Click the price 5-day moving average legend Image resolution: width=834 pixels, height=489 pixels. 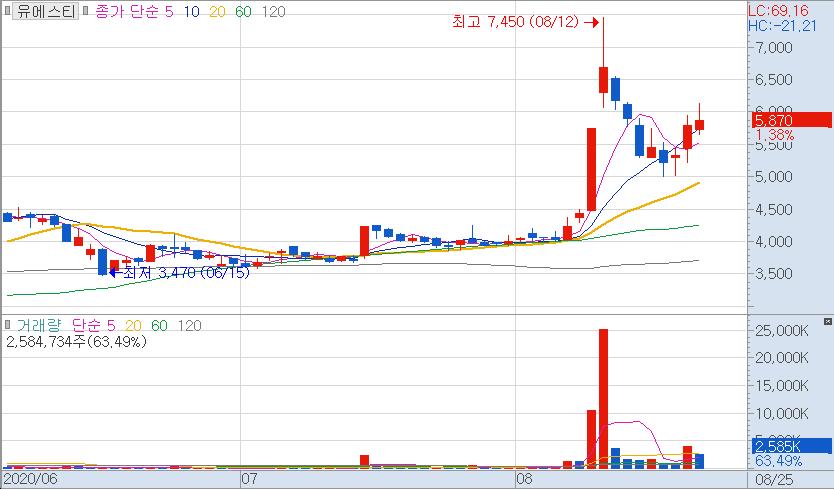tap(169, 11)
